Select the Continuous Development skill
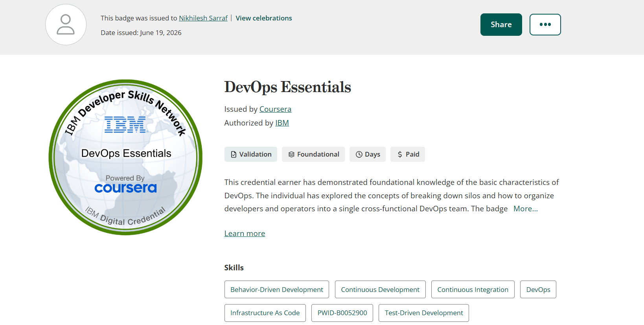This screenshot has height=325, width=644. pyautogui.click(x=380, y=290)
